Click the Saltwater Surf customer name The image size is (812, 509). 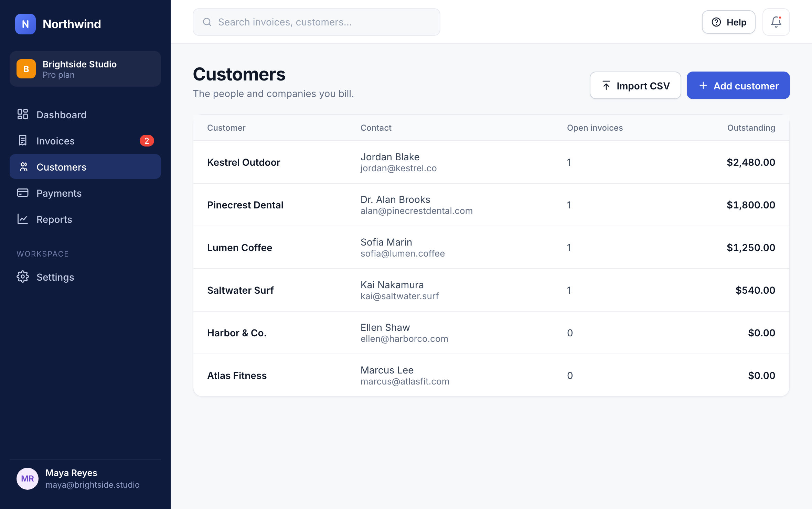coord(241,290)
